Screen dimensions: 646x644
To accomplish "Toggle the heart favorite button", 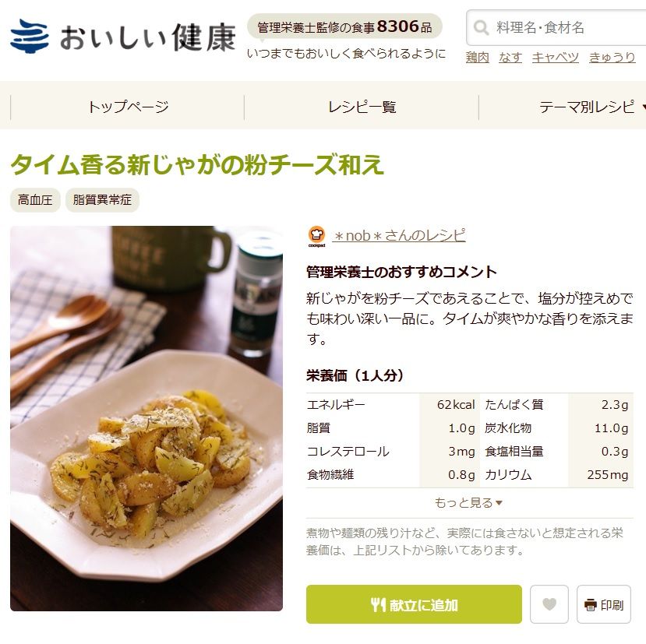I will (x=549, y=604).
